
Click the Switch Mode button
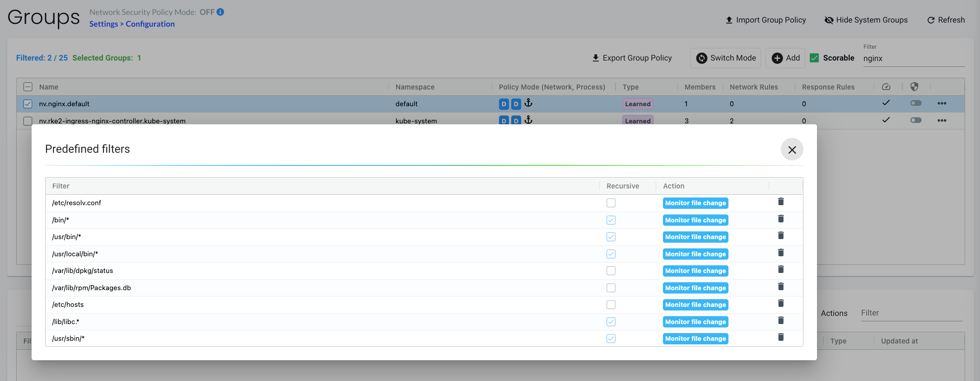tap(725, 58)
